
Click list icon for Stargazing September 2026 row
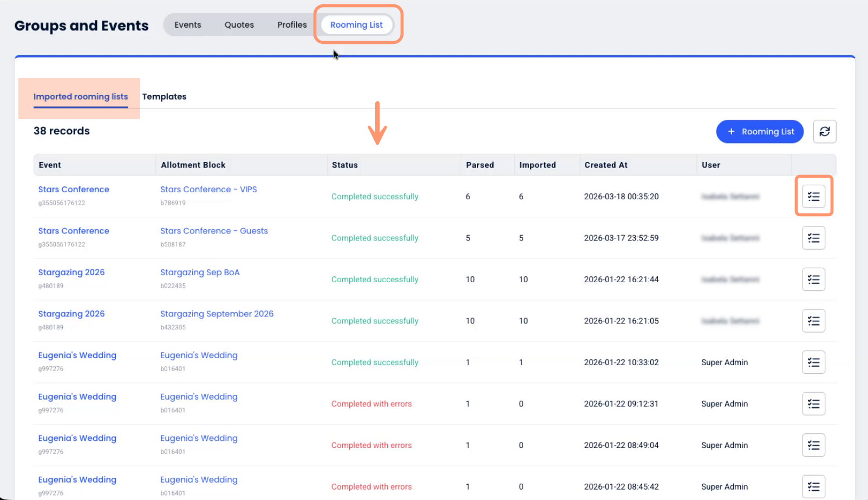813,321
